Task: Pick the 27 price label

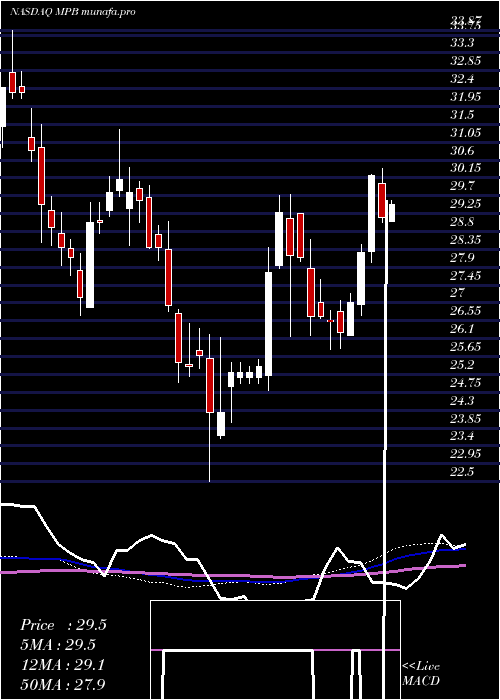Action: pyautogui.click(x=458, y=293)
